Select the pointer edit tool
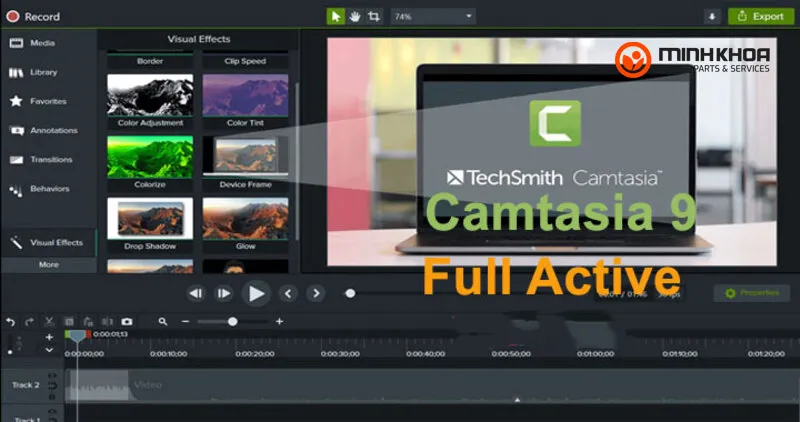This screenshot has width=800, height=422. (336, 16)
